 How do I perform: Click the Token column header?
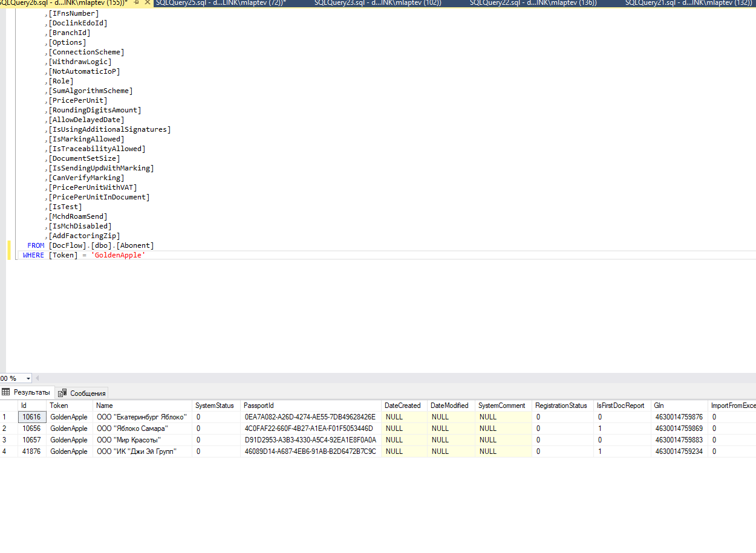(70, 406)
